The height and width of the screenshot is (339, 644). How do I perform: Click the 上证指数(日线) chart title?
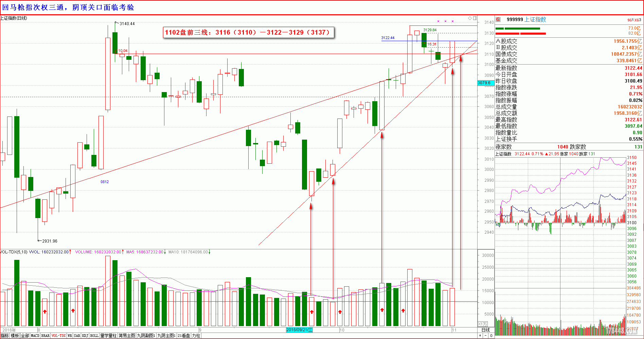(x=14, y=18)
